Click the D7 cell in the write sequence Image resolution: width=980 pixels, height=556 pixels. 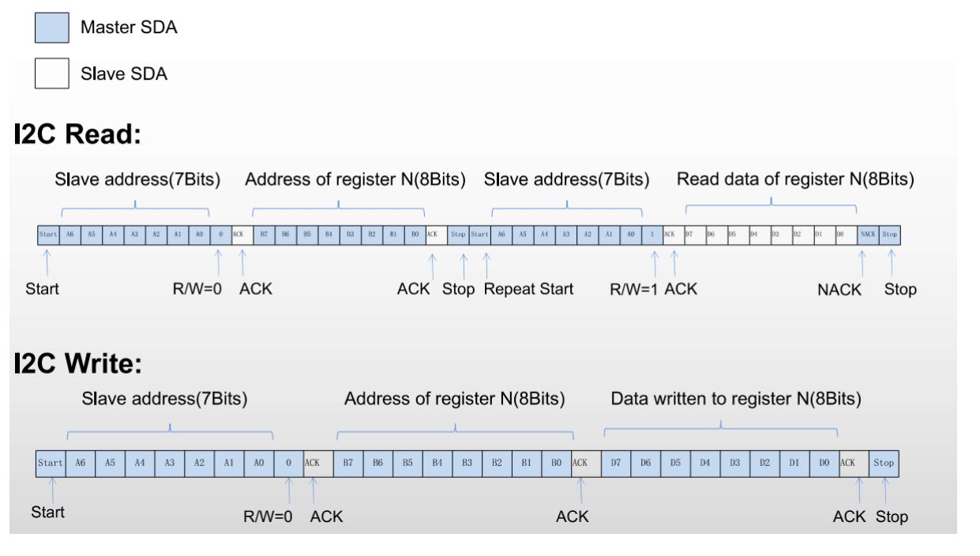[616, 463]
